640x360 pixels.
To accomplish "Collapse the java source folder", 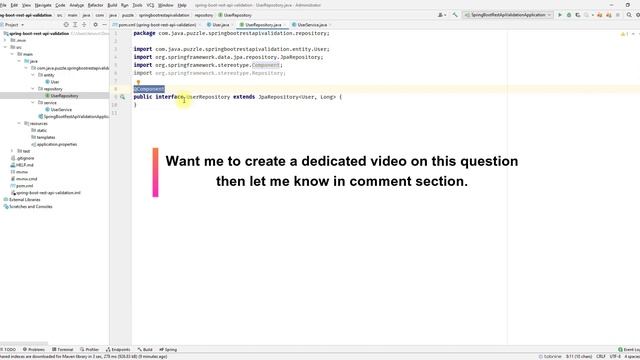I will pyautogui.click(x=19, y=61).
